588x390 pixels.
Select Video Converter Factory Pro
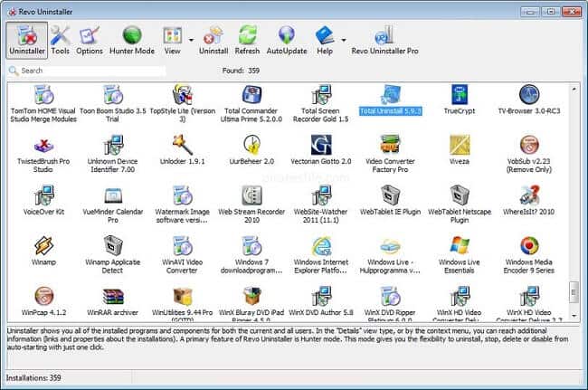[390, 154]
